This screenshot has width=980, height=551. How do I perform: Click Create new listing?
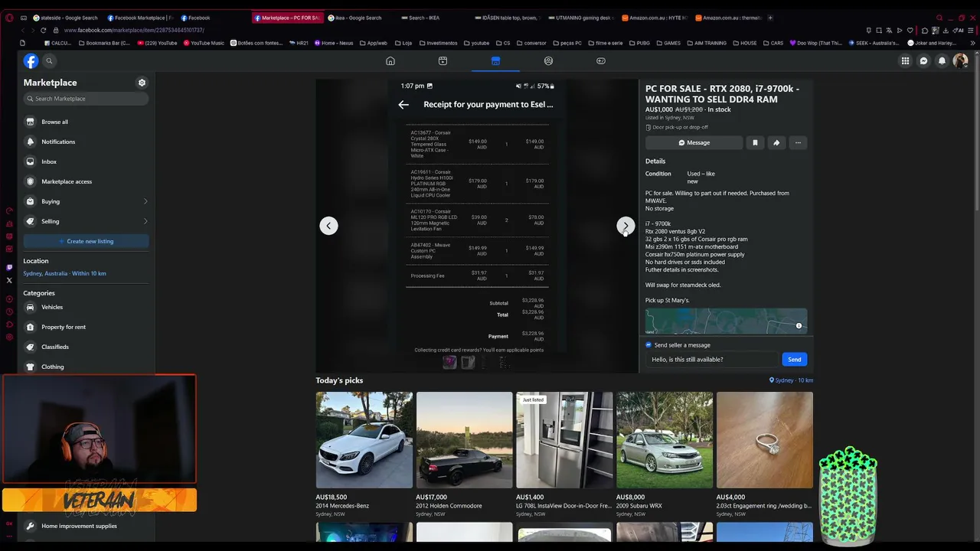(x=86, y=241)
